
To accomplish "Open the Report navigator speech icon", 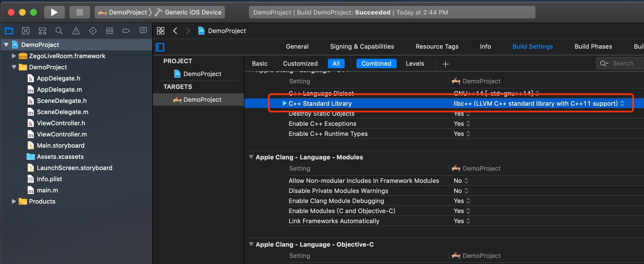I will pyautogui.click(x=143, y=30).
